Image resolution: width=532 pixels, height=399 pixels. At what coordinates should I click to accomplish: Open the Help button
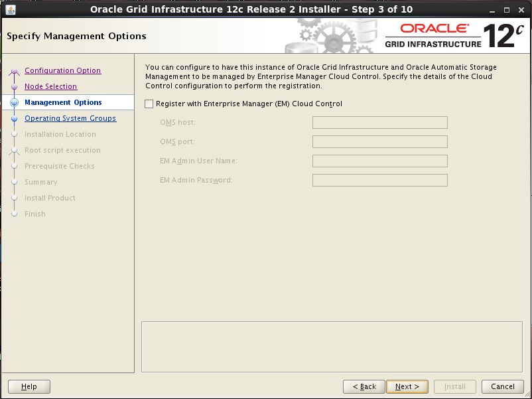[29, 386]
